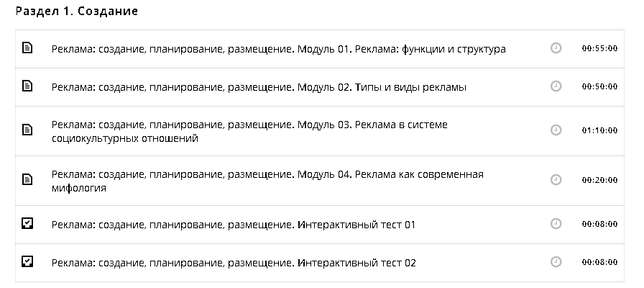644x288 pixels.
Task: Click the checkmark icon for Интерактивный тест 02
Action: point(27,261)
